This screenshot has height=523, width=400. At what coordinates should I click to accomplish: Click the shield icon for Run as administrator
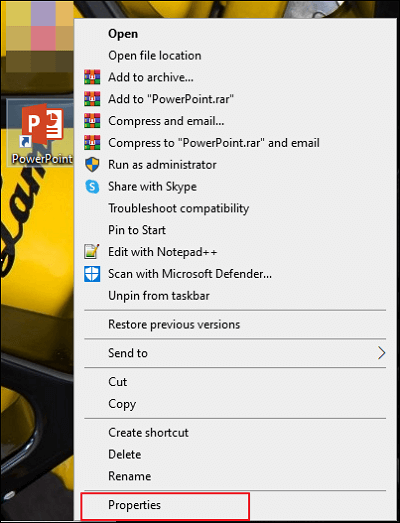tap(92, 164)
